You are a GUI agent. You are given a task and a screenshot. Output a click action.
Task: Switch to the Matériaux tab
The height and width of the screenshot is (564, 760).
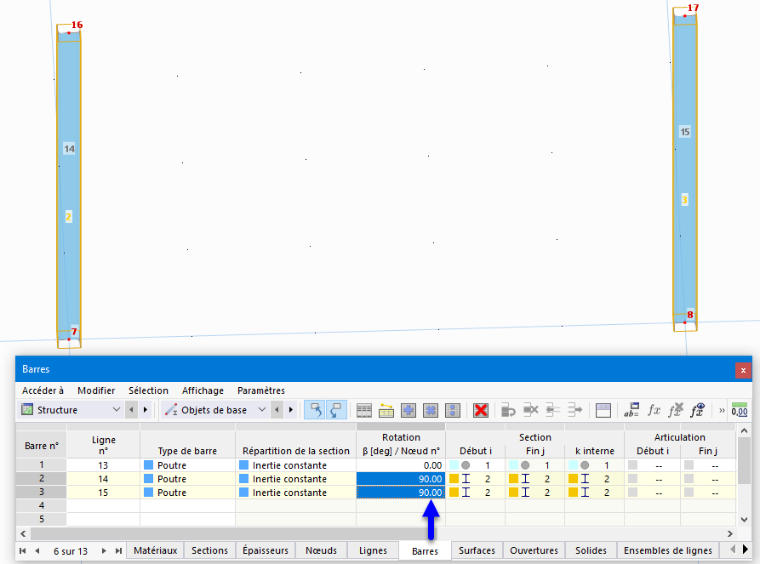[155, 550]
